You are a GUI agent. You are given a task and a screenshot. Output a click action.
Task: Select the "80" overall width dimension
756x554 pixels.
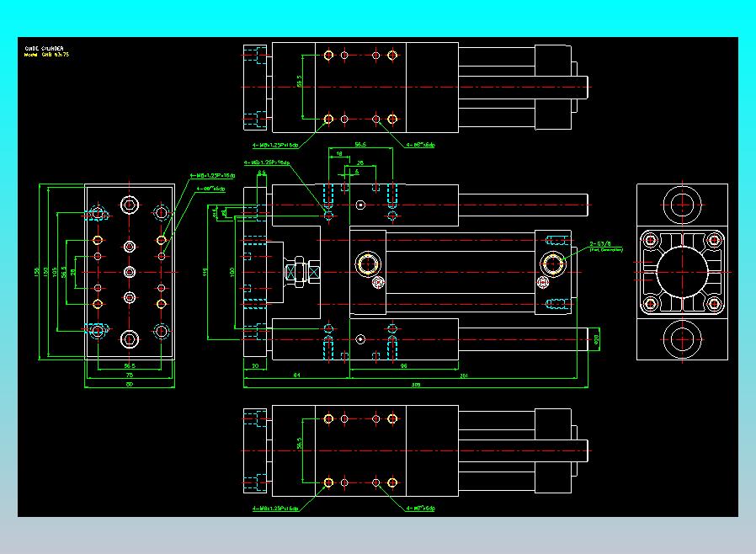(129, 384)
